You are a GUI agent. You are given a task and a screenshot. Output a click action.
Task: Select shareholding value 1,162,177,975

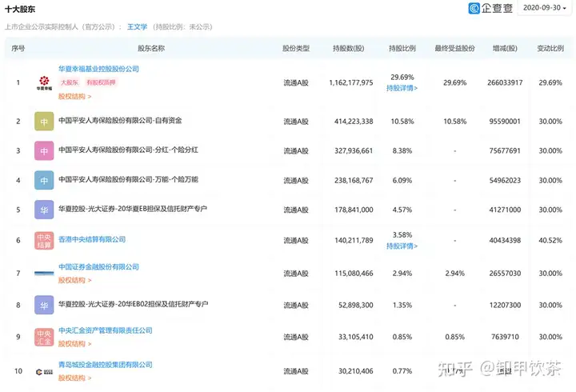(351, 82)
